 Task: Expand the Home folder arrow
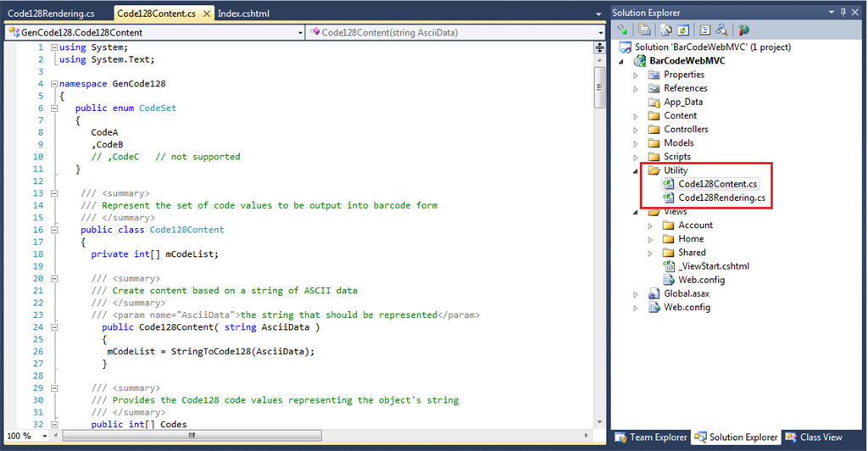[x=650, y=240]
